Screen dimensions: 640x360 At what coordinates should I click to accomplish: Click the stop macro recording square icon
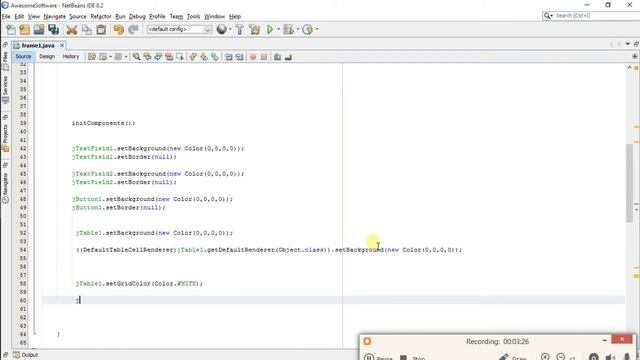click(x=264, y=57)
